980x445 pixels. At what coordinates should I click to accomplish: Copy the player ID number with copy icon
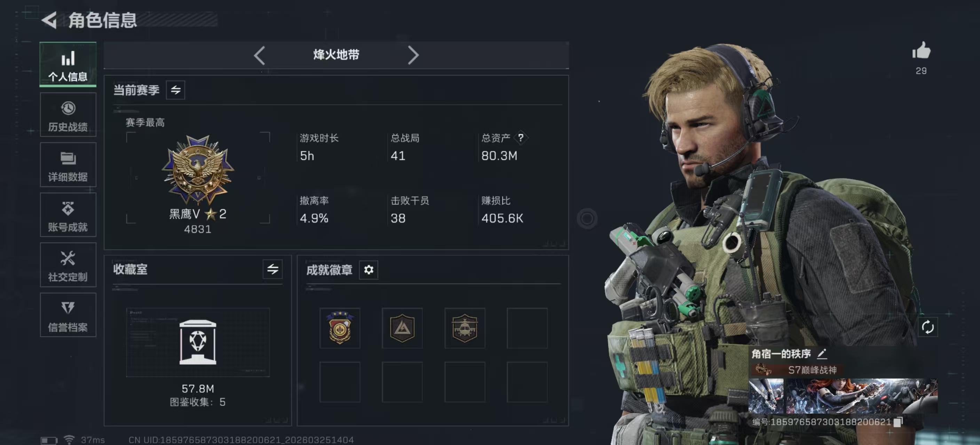pos(898,421)
